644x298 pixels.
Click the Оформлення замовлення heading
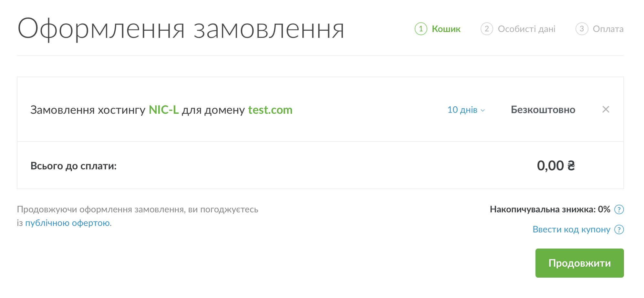(x=181, y=29)
